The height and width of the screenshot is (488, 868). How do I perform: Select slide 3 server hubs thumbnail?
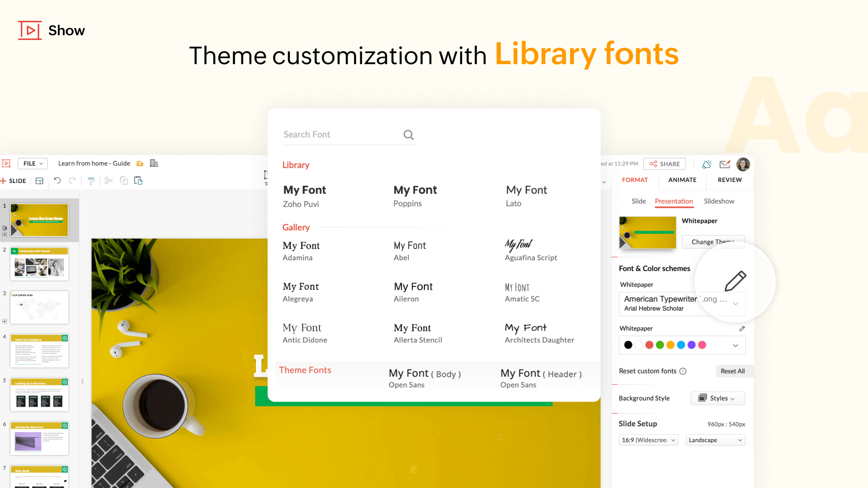coord(39,307)
